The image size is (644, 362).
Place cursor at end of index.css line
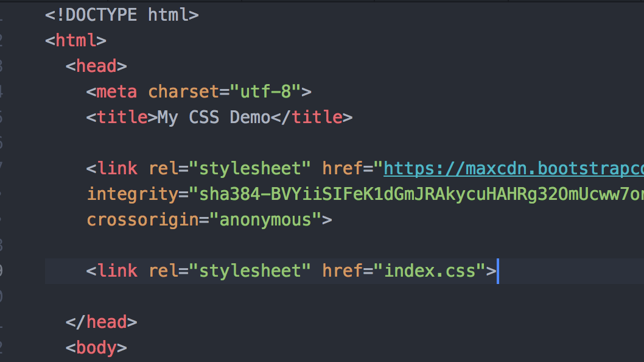498,271
